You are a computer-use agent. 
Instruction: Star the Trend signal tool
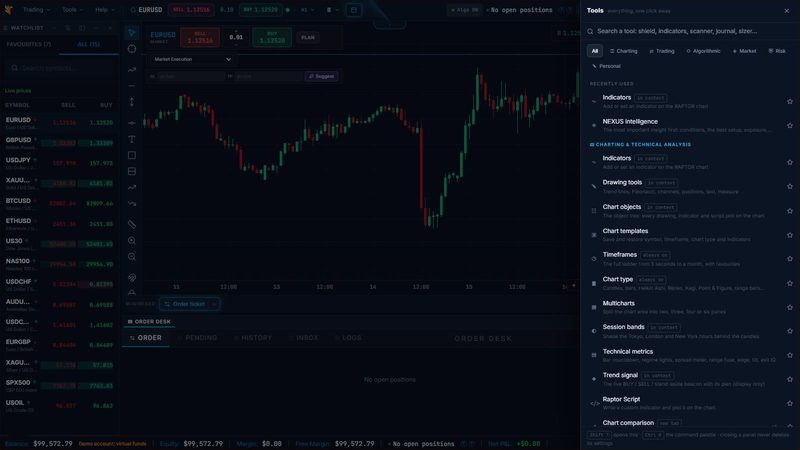coord(790,379)
